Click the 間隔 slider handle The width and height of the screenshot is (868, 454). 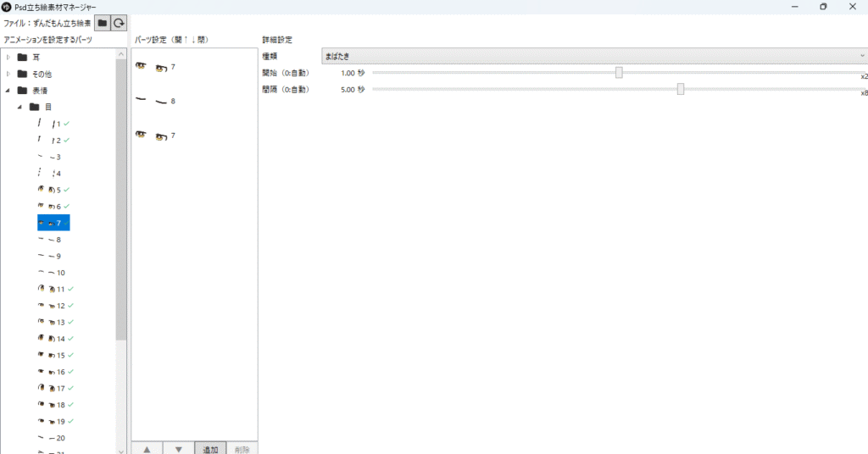681,89
